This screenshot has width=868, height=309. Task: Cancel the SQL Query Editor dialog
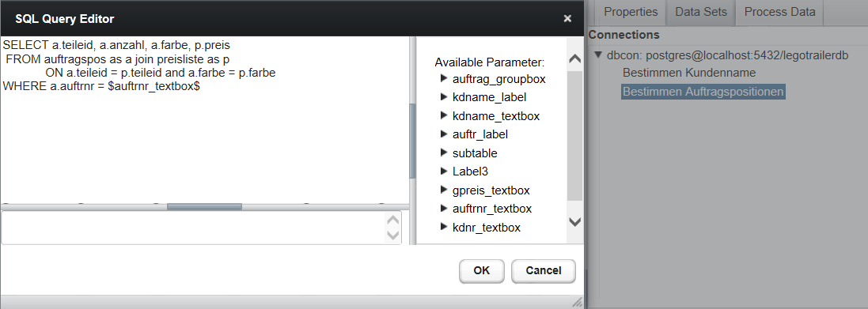(x=543, y=271)
